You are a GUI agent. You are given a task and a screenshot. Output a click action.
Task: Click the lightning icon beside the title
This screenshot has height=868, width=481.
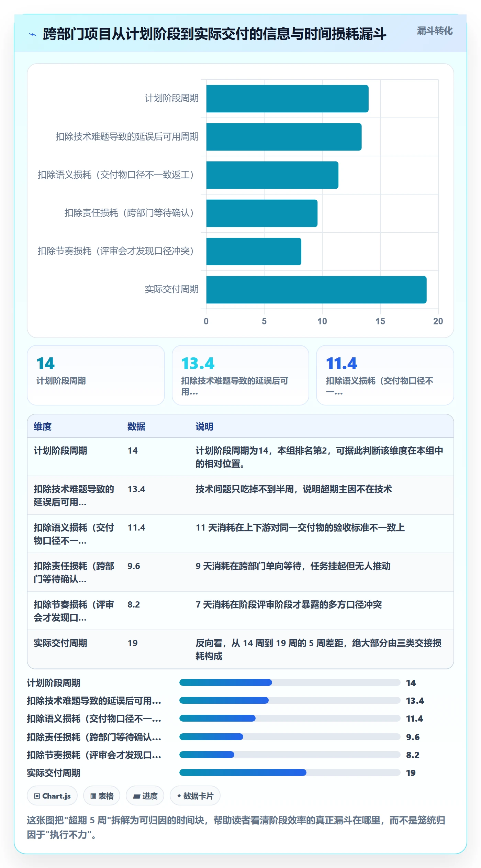pos(33,34)
